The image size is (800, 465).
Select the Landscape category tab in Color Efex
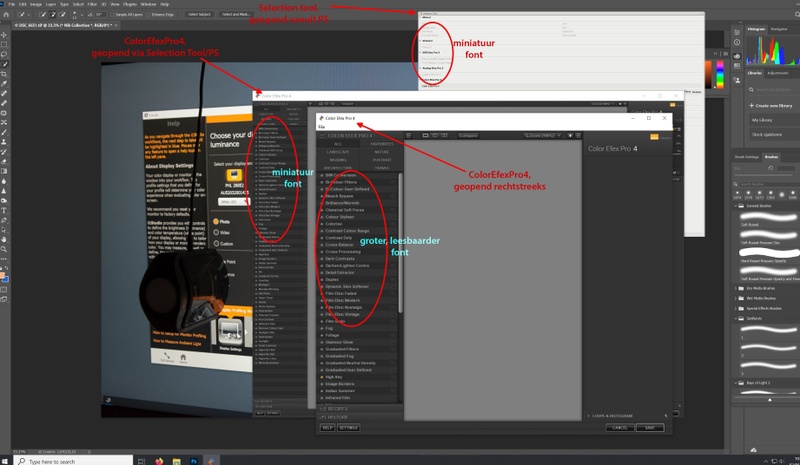(338, 152)
